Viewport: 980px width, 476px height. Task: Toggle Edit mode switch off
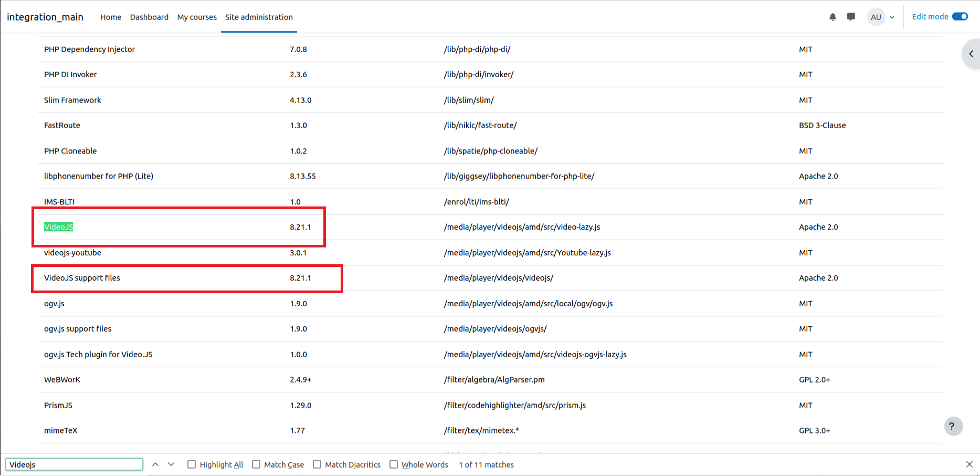960,17
